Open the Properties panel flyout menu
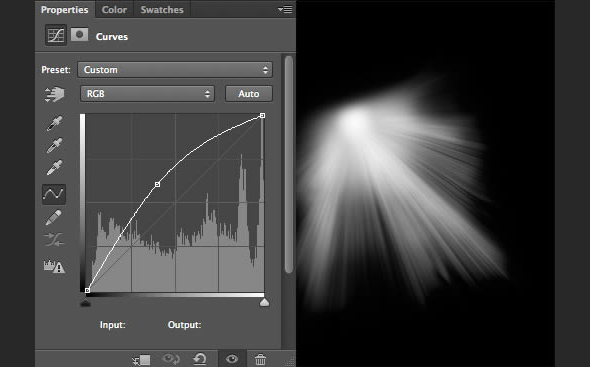The width and height of the screenshot is (590, 367). coord(285,9)
